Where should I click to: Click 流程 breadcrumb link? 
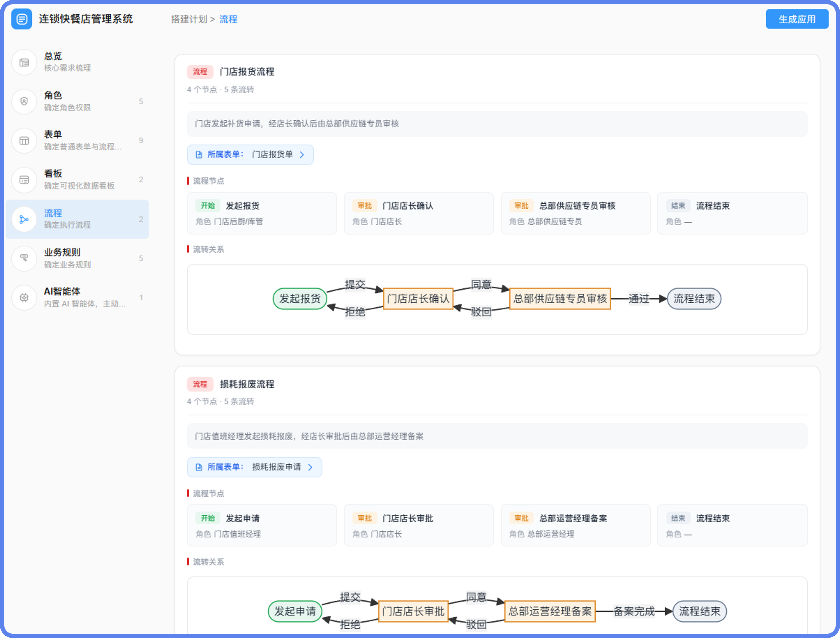pyautogui.click(x=228, y=19)
